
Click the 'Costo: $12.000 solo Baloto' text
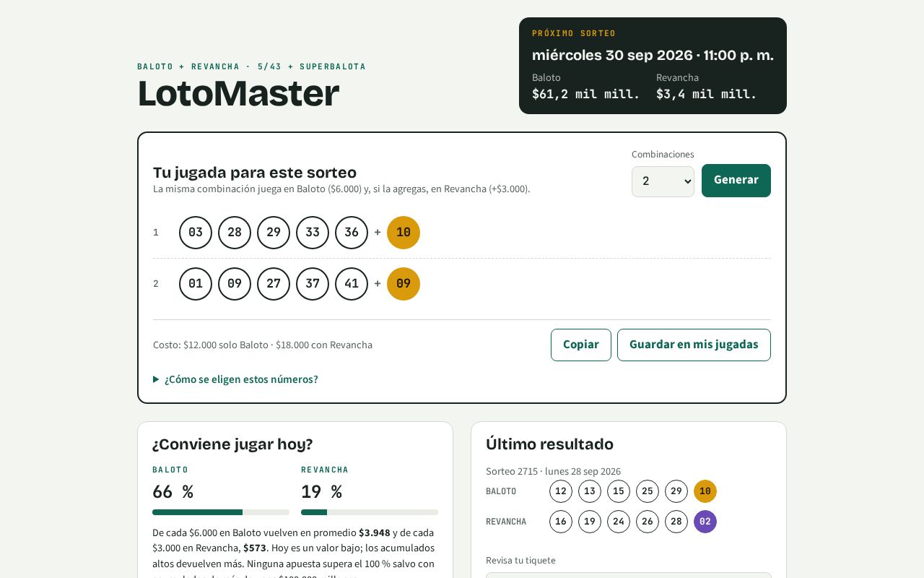coord(211,345)
